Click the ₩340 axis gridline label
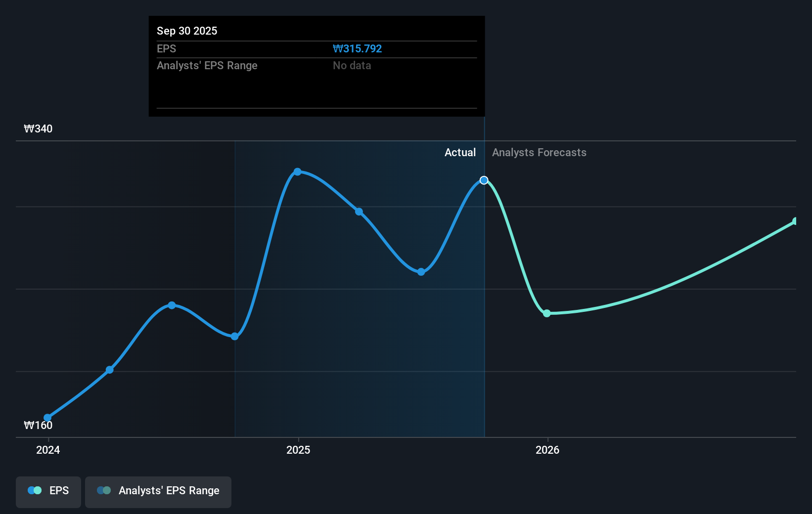Screen dimensions: 812x514 coord(38,128)
